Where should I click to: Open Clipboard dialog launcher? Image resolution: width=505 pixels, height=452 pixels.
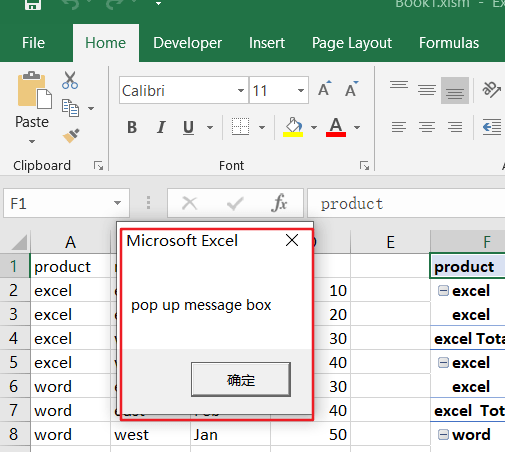[x=98, y=165]
